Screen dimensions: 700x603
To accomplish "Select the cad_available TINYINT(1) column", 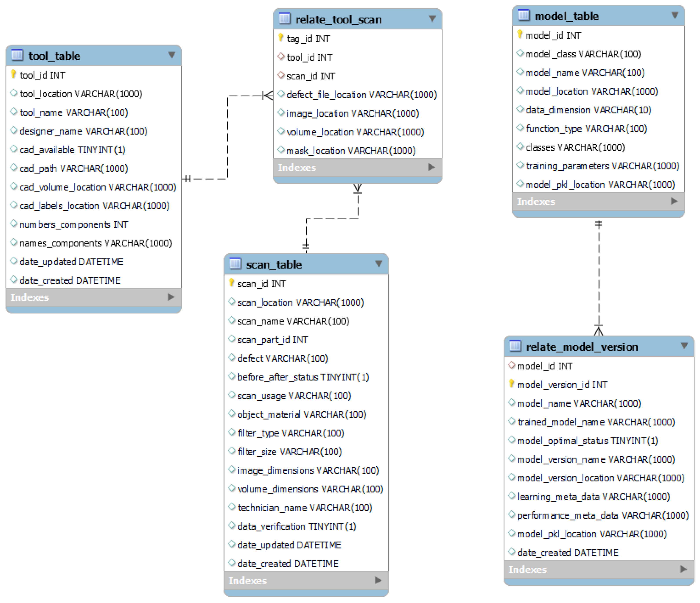I will click(72, 150).
